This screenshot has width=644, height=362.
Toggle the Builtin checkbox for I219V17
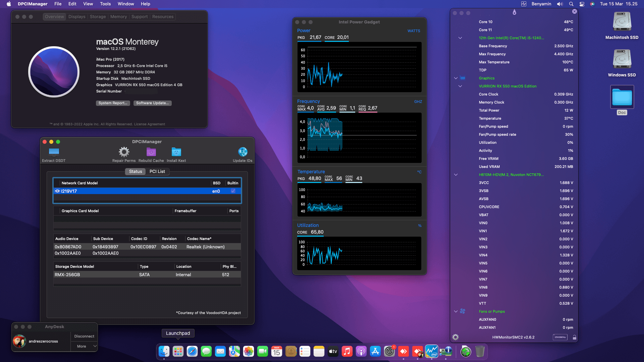(233, 191)
